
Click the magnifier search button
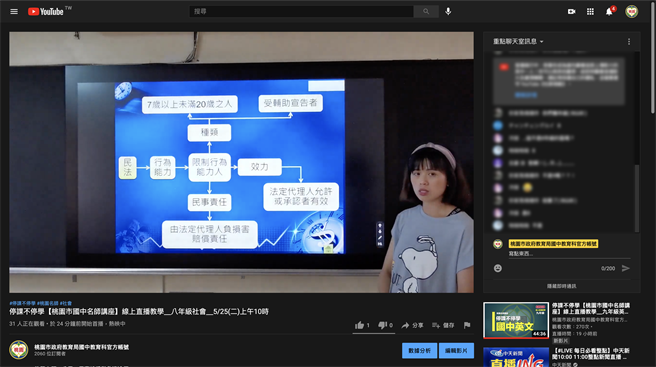tap(426, 12)
